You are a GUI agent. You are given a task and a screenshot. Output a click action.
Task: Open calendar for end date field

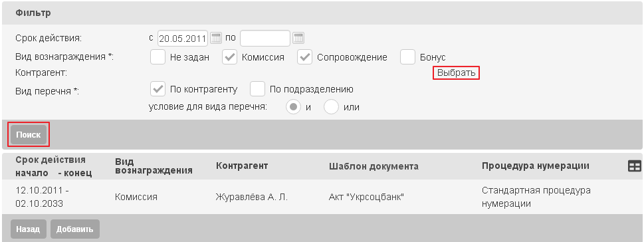point(298,38)
